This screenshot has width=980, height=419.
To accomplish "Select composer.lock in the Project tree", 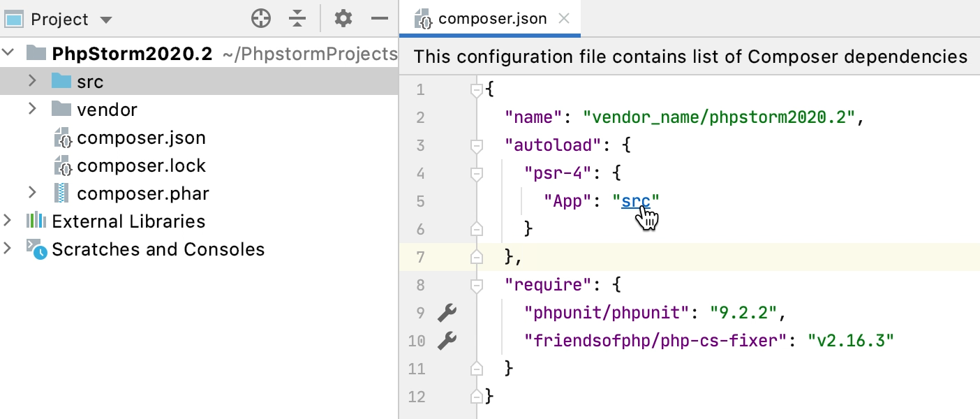I will pos(142,166).
